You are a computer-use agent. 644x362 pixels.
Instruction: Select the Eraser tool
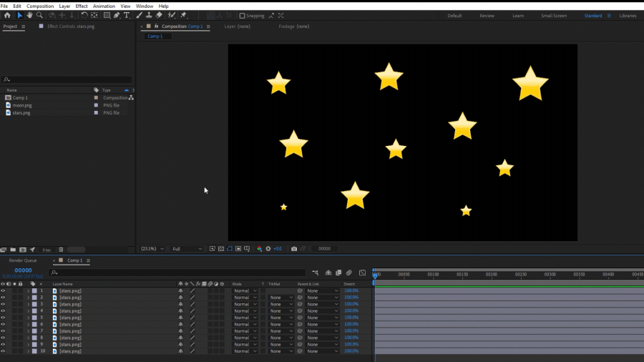pos(159,15)
